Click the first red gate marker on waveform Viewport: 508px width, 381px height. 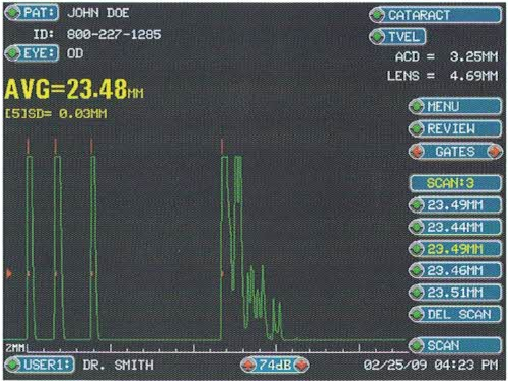click(x=29, y=145)
